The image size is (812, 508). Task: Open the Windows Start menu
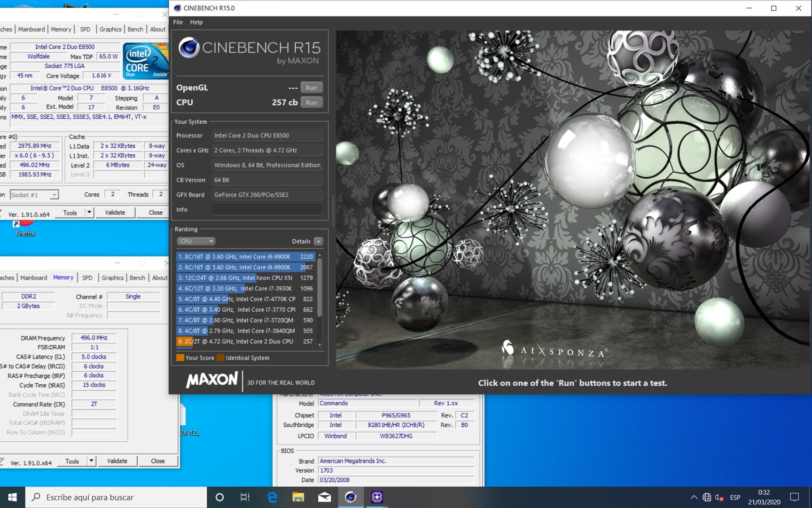(13, 497)
